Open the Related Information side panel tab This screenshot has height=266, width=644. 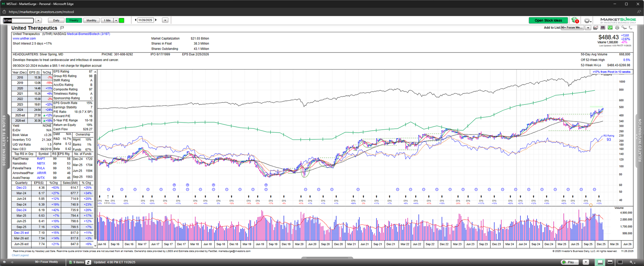point(640,140)
